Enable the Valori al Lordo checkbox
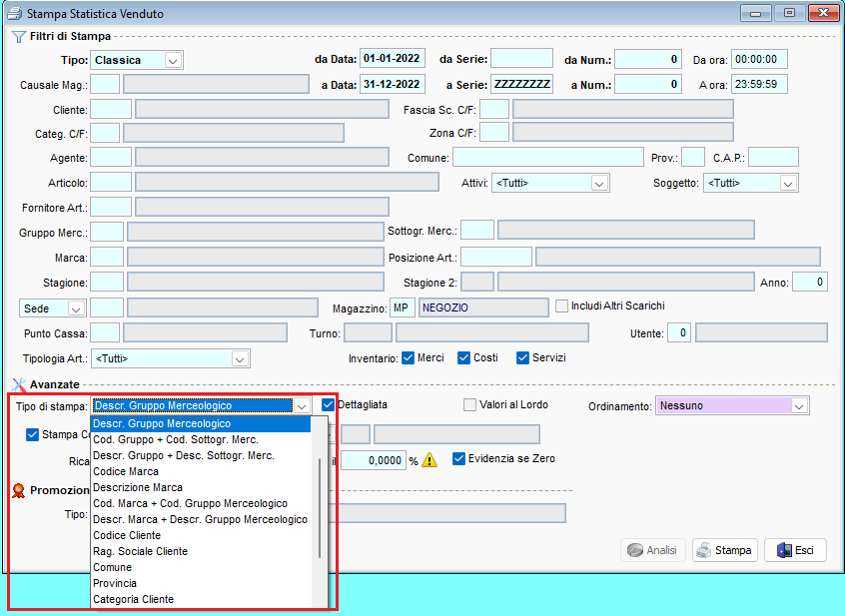This screenshot has width=845, height=616. click(469, 405)
